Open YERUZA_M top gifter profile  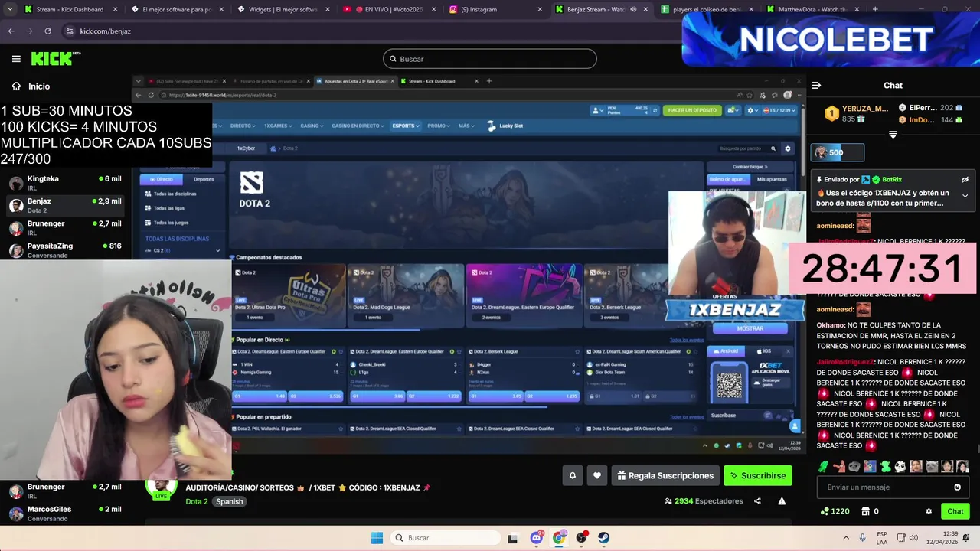tap(857, 114)
